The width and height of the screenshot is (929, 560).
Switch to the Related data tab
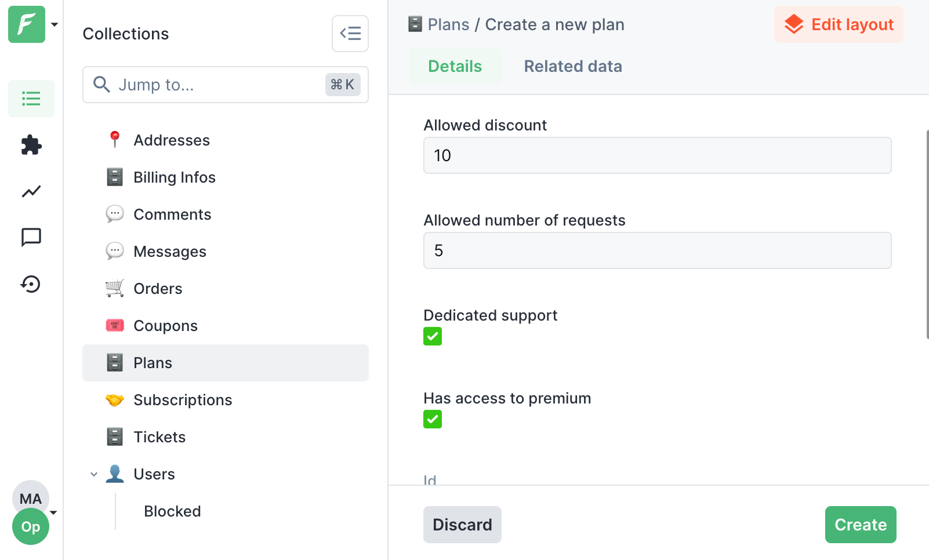(x=573, y=67)
